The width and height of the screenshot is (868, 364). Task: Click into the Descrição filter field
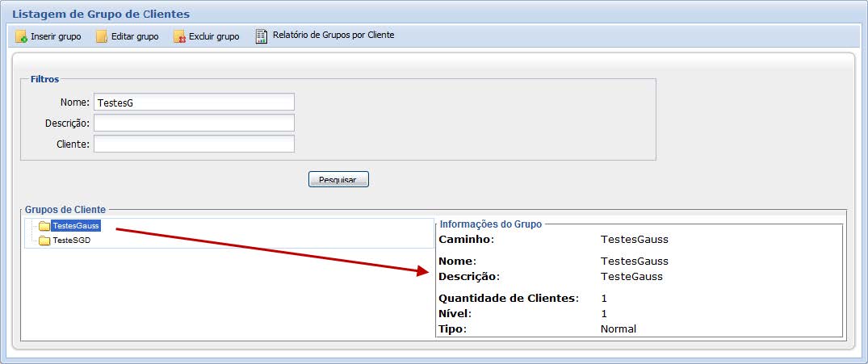point(194,123)
